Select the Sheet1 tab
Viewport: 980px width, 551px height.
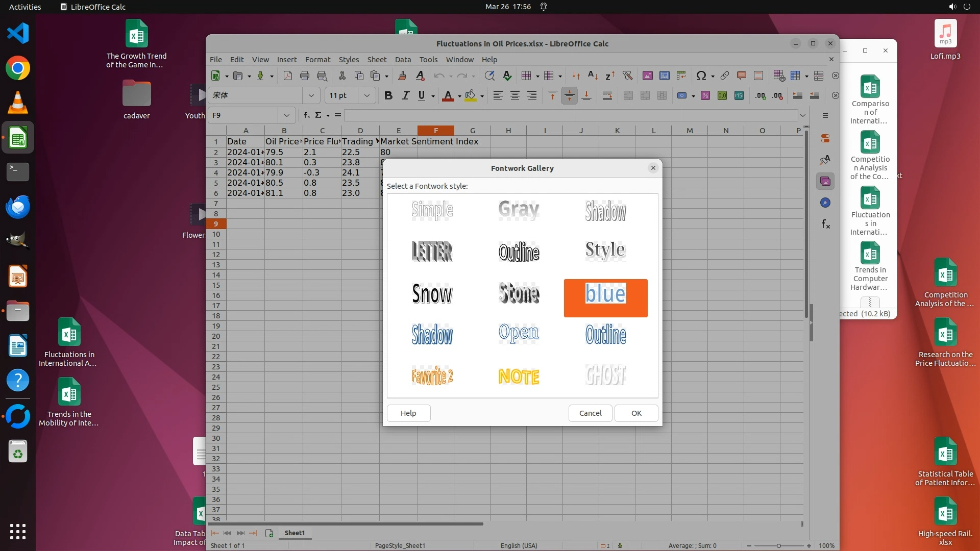(295, 533)
